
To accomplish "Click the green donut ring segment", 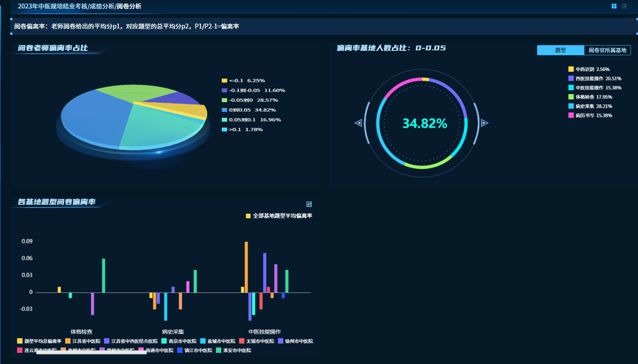I will pos(427,166).
